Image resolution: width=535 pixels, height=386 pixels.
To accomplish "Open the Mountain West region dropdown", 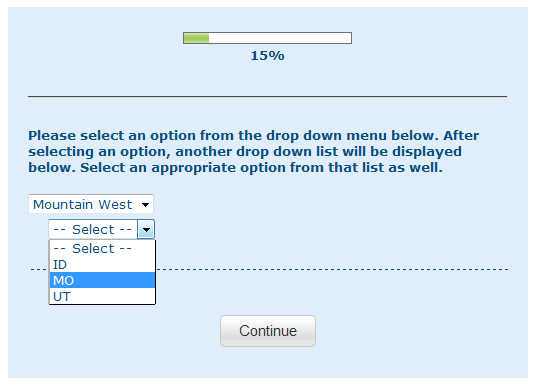I will (x=91, y=204).
